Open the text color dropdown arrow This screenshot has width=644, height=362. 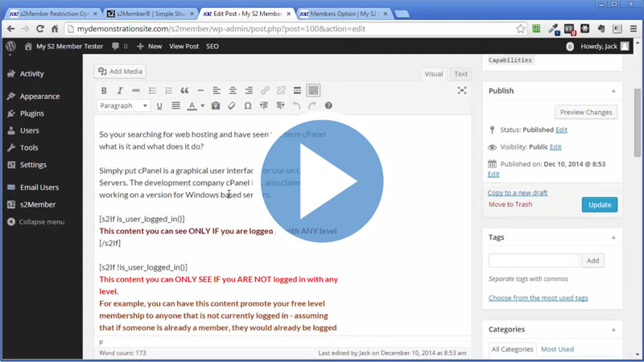click(202, 106)
